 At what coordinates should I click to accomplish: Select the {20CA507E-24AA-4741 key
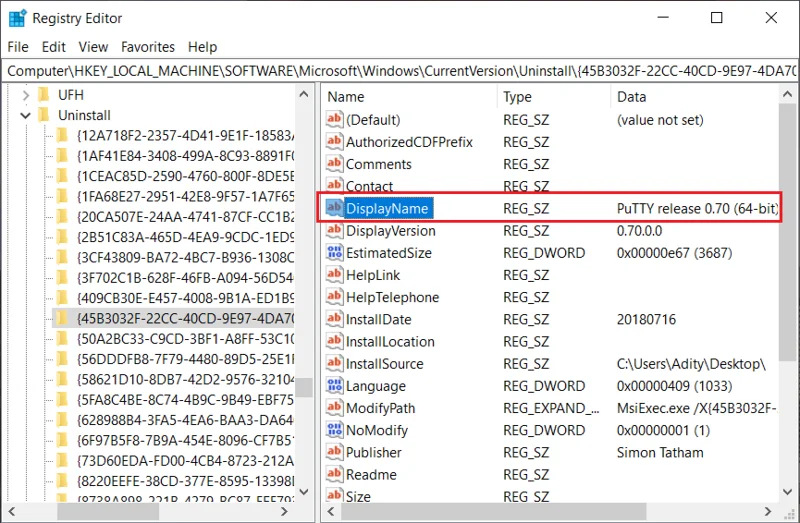[x=185, y=217]
